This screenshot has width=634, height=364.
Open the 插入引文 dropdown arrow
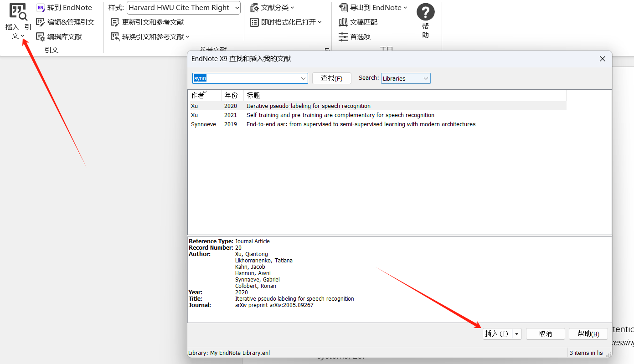(x=23, y=36)
